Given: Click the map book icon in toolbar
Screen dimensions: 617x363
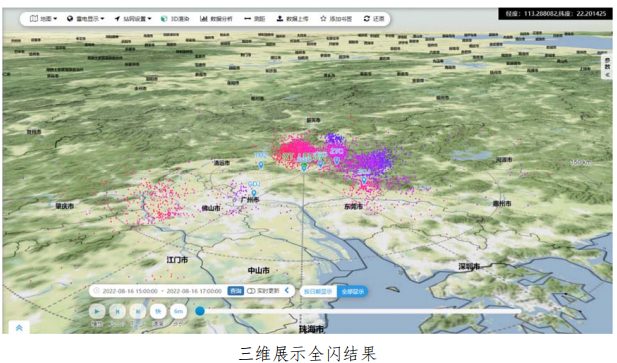Looking at the screenshot, I should [34, 18].
